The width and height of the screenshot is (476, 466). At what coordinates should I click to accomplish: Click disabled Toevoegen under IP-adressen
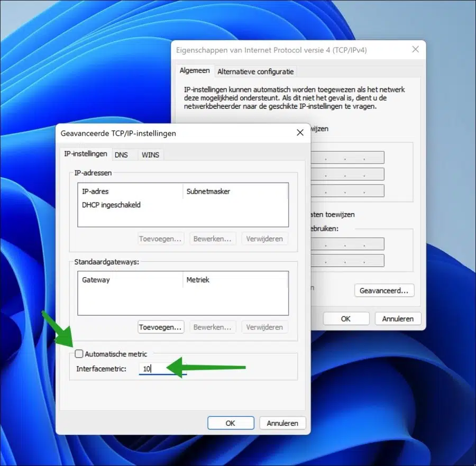[x=161, y=239]
